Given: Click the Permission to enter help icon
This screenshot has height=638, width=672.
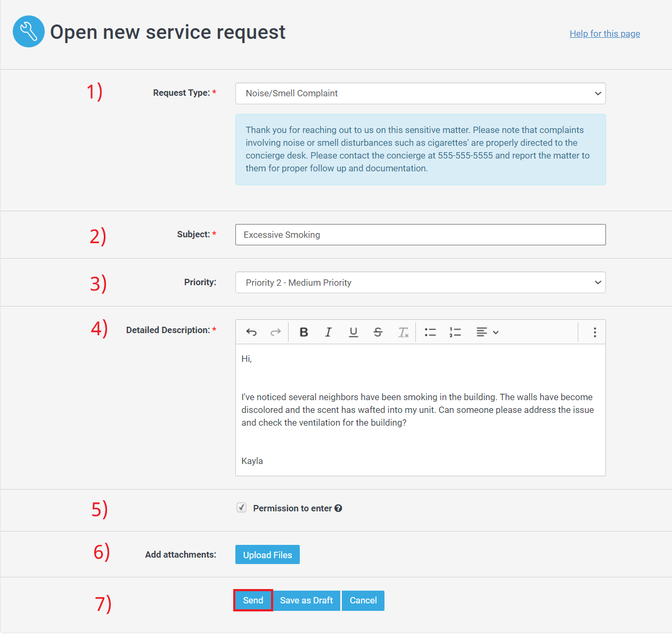Looking at the screenshot, I should click(338, 508).
